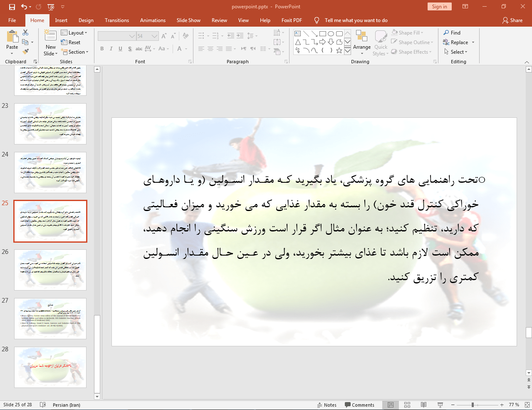Click Start From Beginning presentation icon
Viewport: 532px width, 410px height.
[x=51, y=7]
